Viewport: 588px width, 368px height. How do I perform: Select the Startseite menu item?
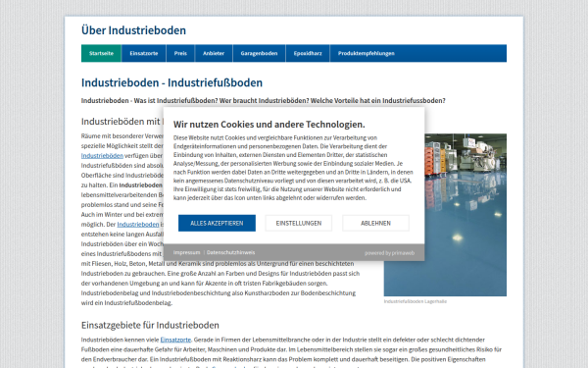pos(101,53)
